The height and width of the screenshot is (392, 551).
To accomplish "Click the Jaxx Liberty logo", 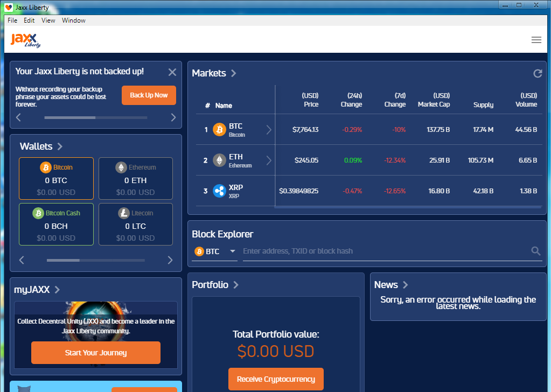I will (x=25, y=40).
